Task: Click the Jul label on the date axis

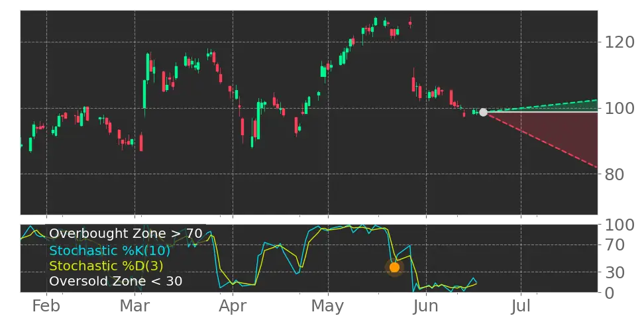Action: [x=521, y=306]
